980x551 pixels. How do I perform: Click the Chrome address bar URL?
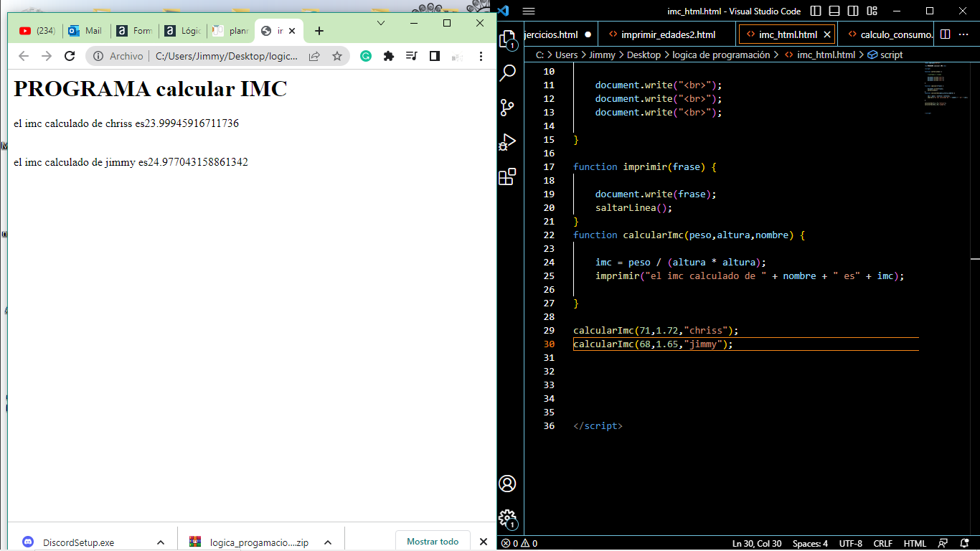pyautogui.click(x=227, y=56)
